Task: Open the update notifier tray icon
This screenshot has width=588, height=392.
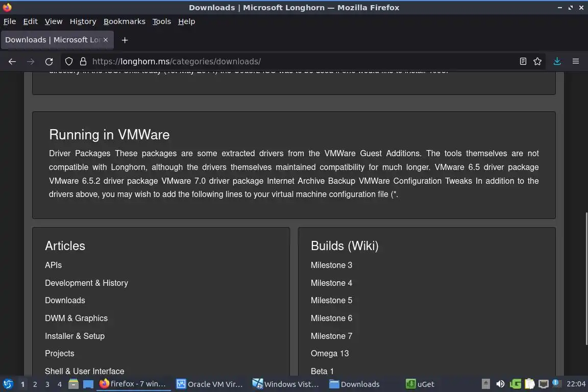Action: (x=556, y=383)
